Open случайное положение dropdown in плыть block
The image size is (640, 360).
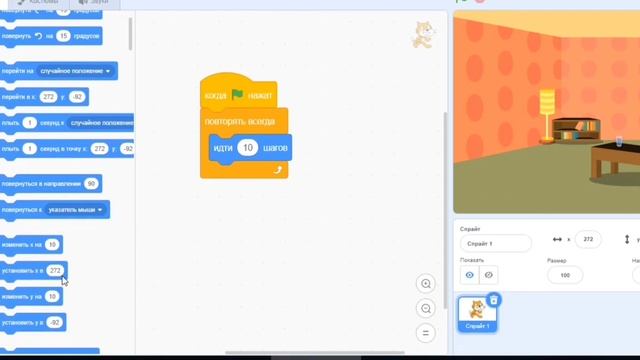pyautogui.click(x=100, y=123)
